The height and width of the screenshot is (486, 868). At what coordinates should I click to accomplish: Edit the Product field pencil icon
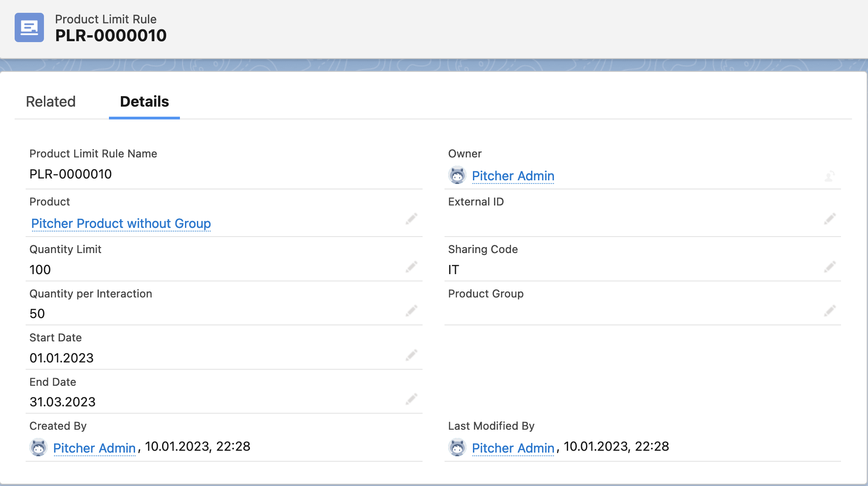coord(411,219)
